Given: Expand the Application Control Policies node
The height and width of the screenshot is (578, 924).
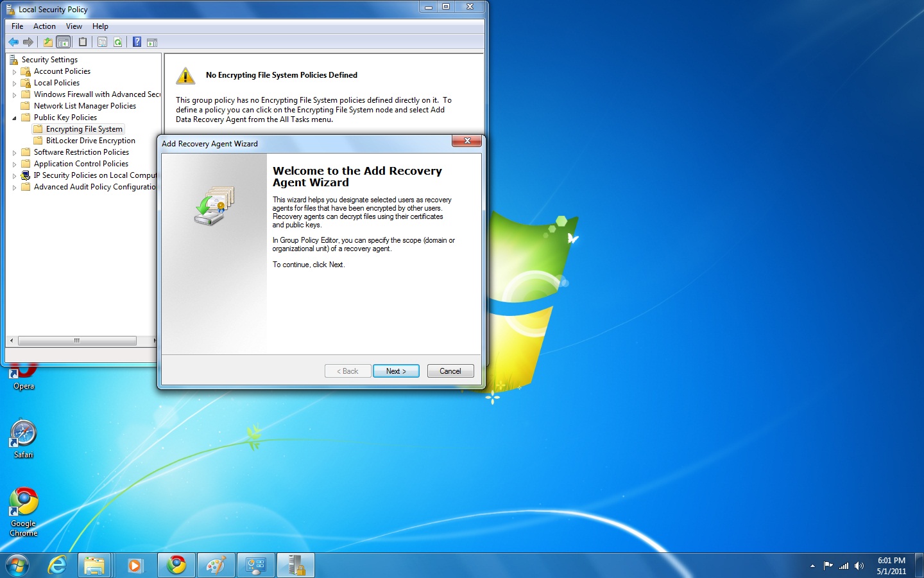Looking at the screenshot, I should 14,164.
